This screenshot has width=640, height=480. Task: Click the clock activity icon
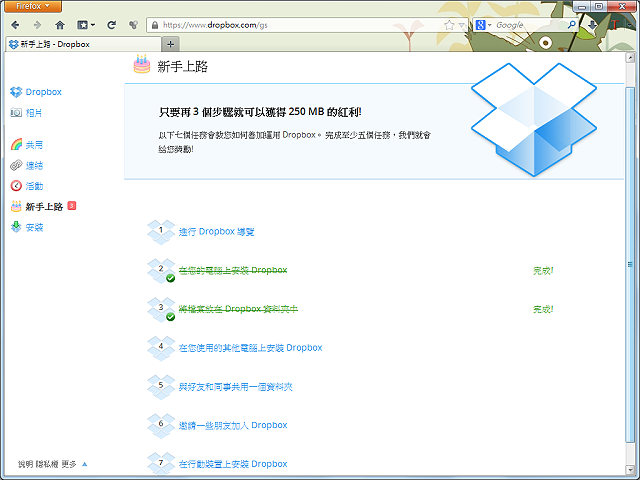[x=16, y=186]
